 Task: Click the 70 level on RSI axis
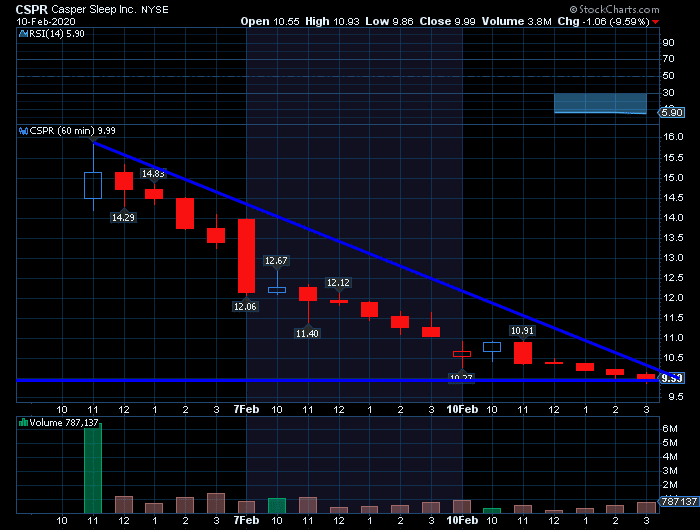[x=668, y=58]
